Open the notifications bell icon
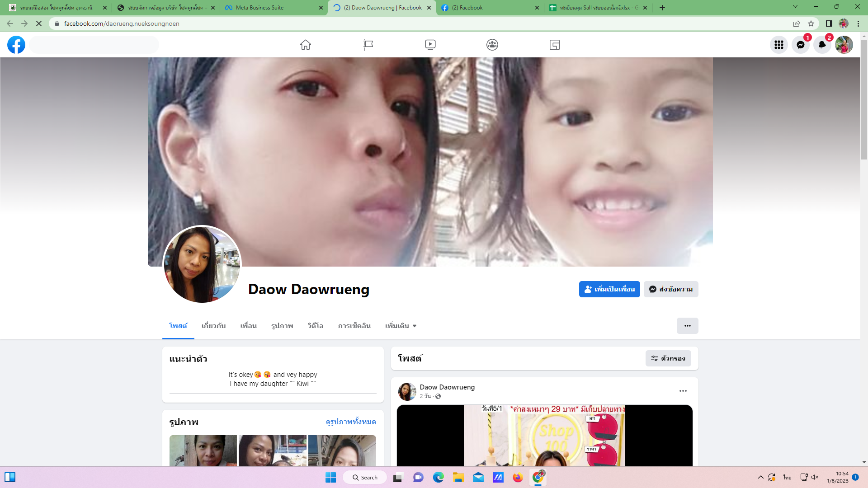 click(x=822, y=45)
